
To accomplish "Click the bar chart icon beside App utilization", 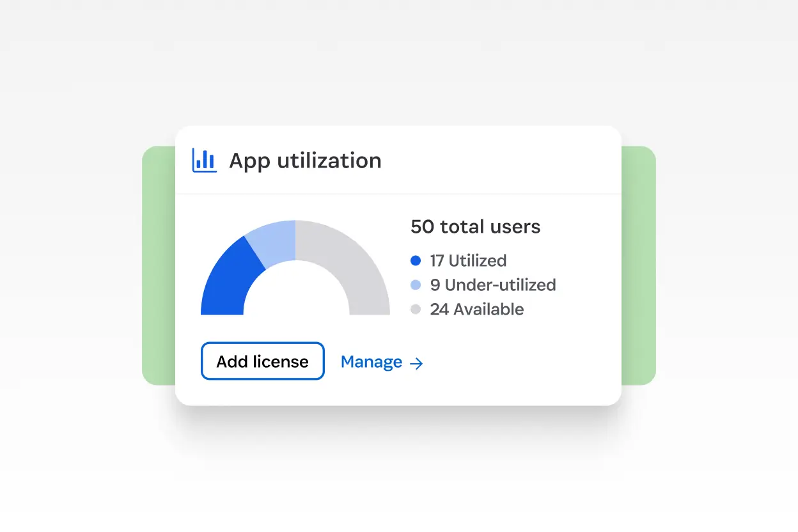I will point(203,161).
